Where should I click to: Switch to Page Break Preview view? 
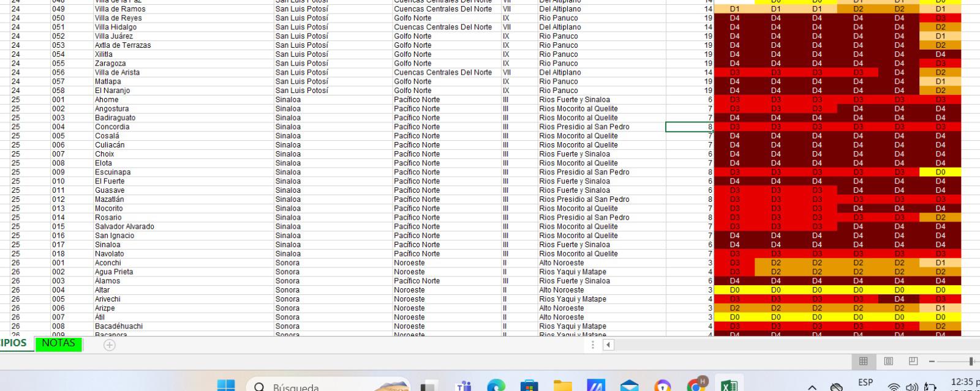[x=913, y=361]
